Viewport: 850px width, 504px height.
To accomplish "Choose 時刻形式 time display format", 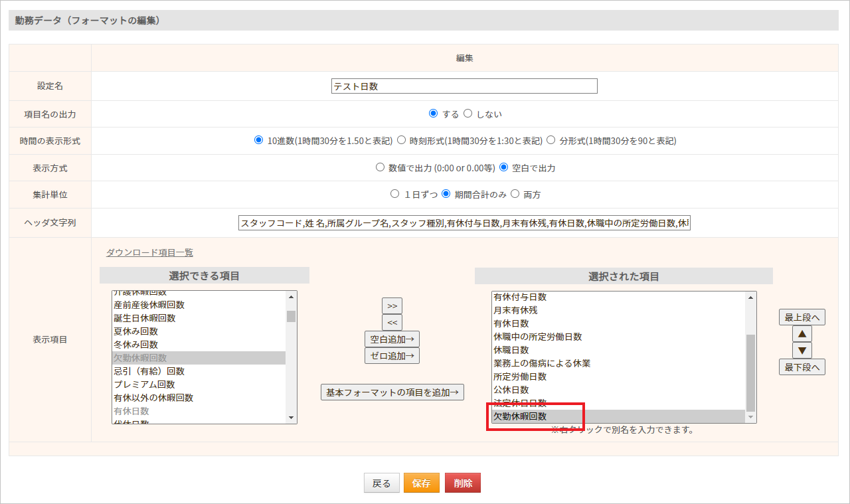I will click(402, 141).
